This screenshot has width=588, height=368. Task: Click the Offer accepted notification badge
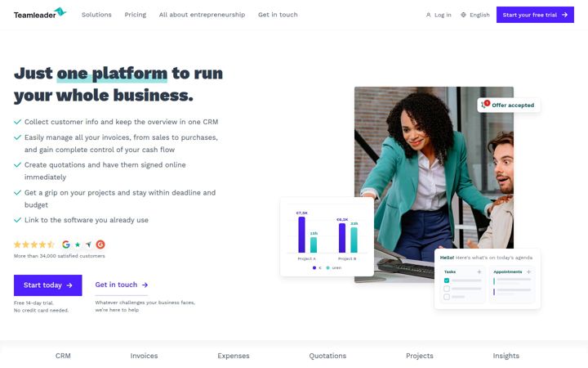(x=509, y=105)
